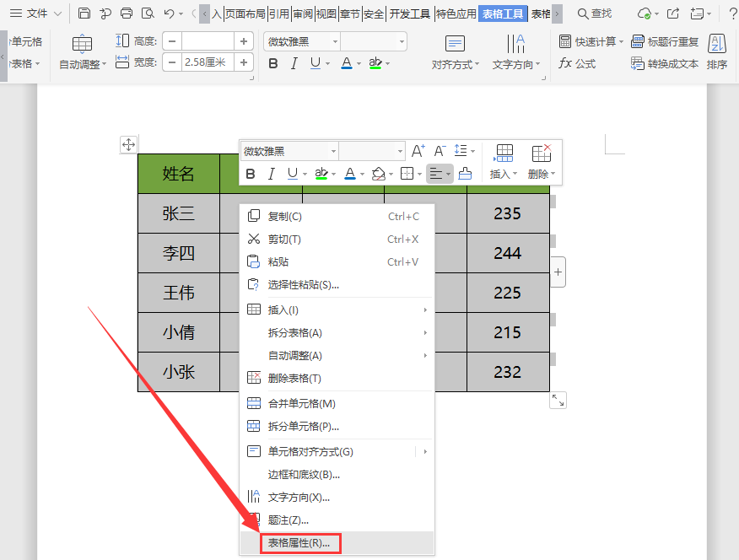Toggle Bold in the ribbon font group

[x=272, y=64]
